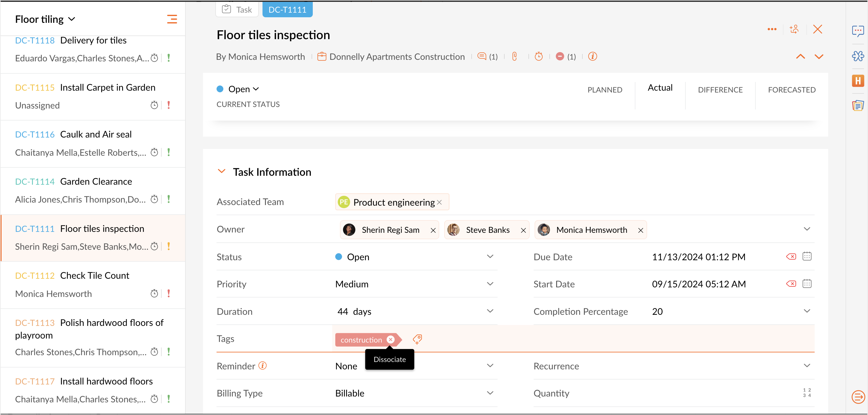
Task: Open DC-T1112 Check Tile Count task
Action: (95, 276)
